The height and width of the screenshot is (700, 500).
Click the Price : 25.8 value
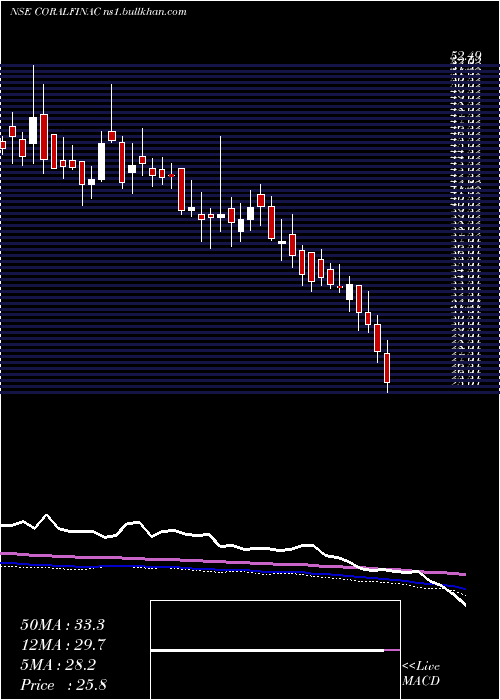(63, 685)
